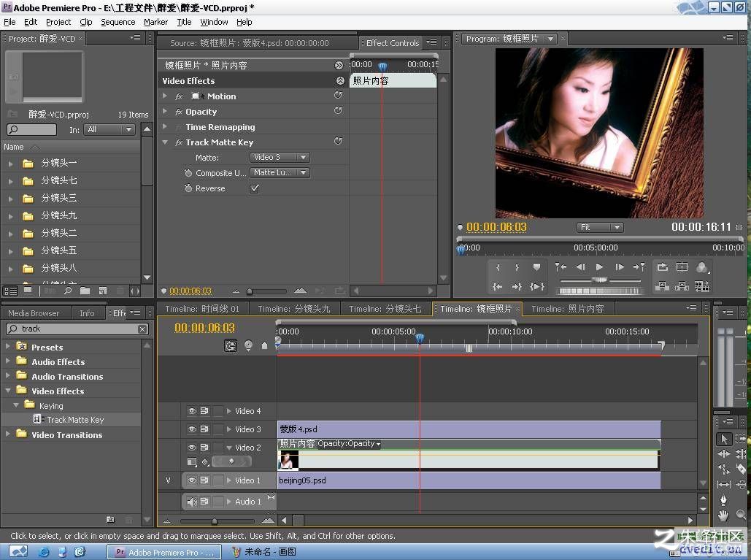This screenshot has width=751, height=560.
Task: Toggle Sync Lock on Video 4 track
Action: pos(204,411)
